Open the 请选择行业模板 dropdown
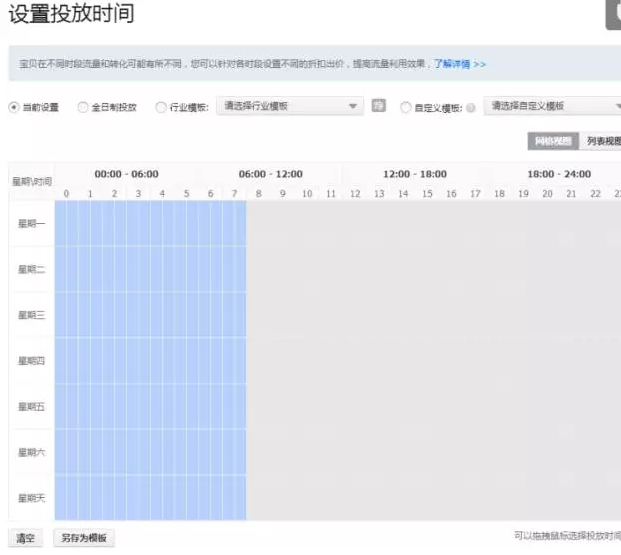 (291, 106)
